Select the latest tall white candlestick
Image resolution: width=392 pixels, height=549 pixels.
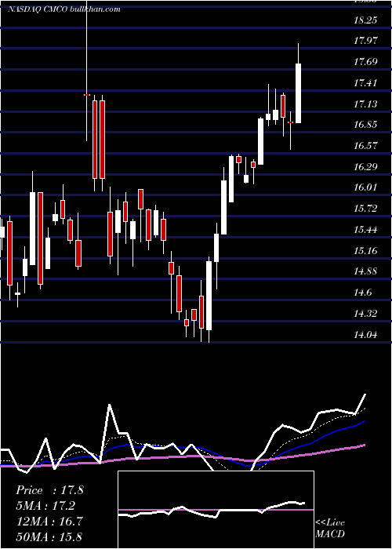tap(298, 93)
